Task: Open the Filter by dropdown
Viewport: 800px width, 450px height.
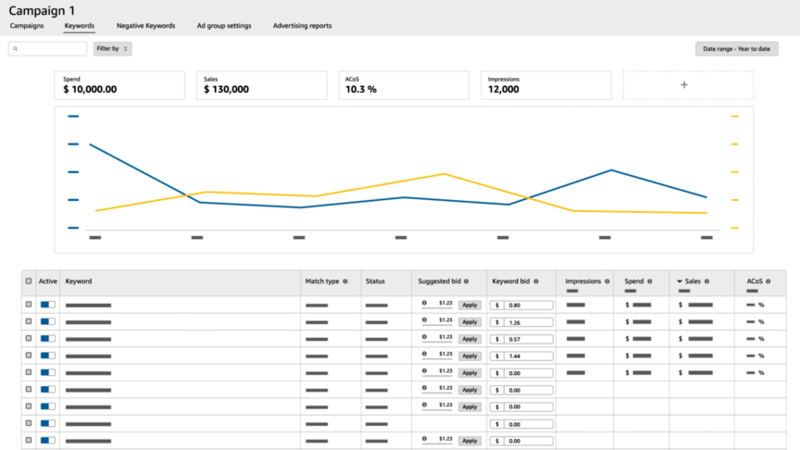Action: click(x=112, y=48)
